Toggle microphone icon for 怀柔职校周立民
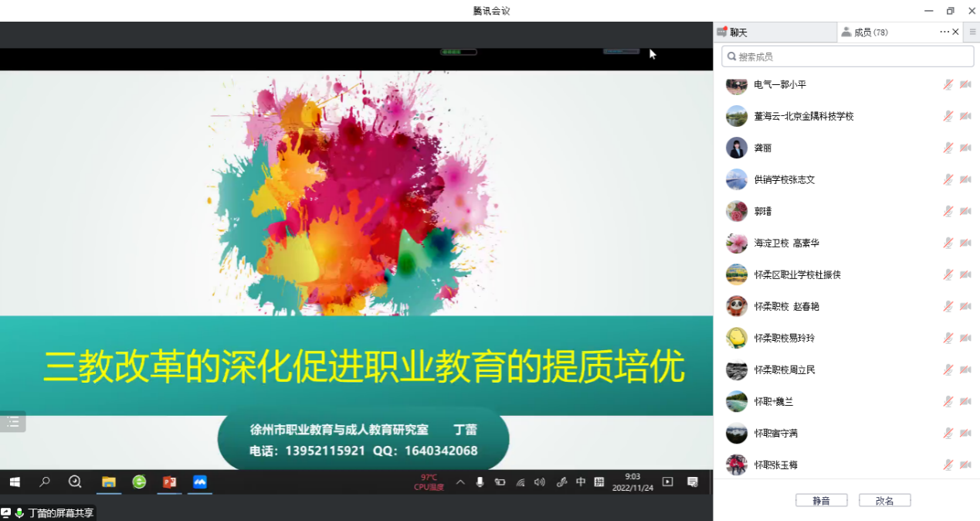Image resolution: width=980 pixels, height=521 pixels. [948, 369]
